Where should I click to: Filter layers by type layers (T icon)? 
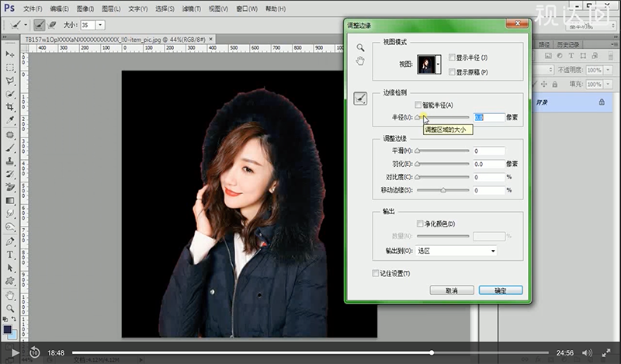click(x=571, y=56)
